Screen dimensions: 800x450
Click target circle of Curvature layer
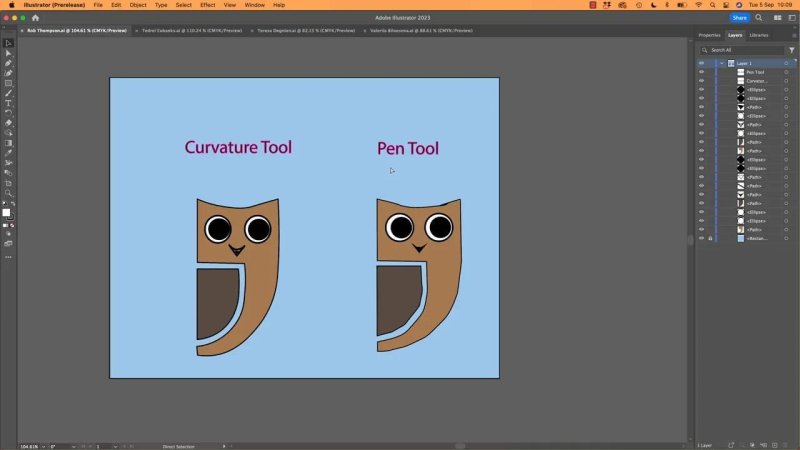pyautogui.click(x=786, y=81)
